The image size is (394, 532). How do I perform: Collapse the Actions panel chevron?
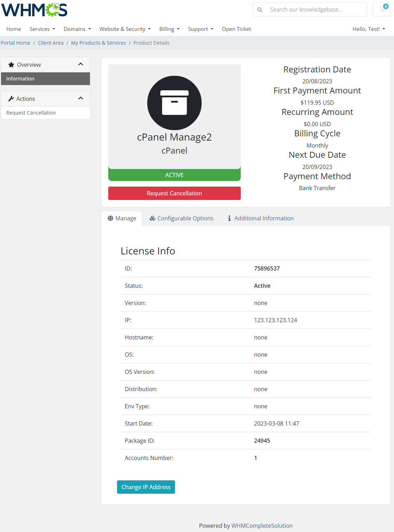point(80,98)
